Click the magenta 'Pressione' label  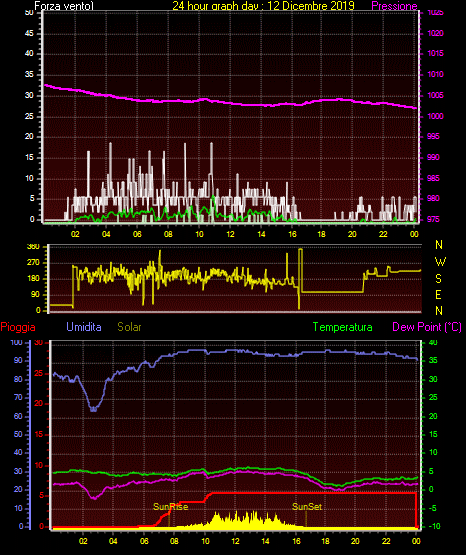[394, 6]
